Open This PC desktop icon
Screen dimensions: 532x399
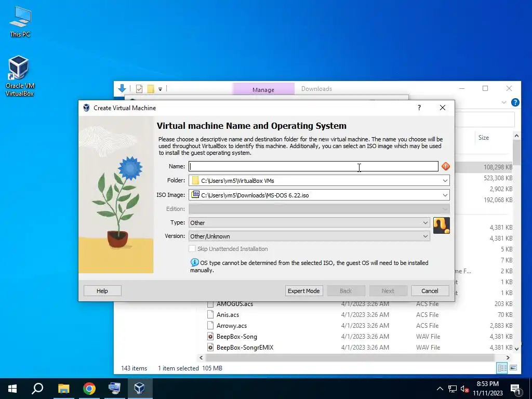coord(20,21)
